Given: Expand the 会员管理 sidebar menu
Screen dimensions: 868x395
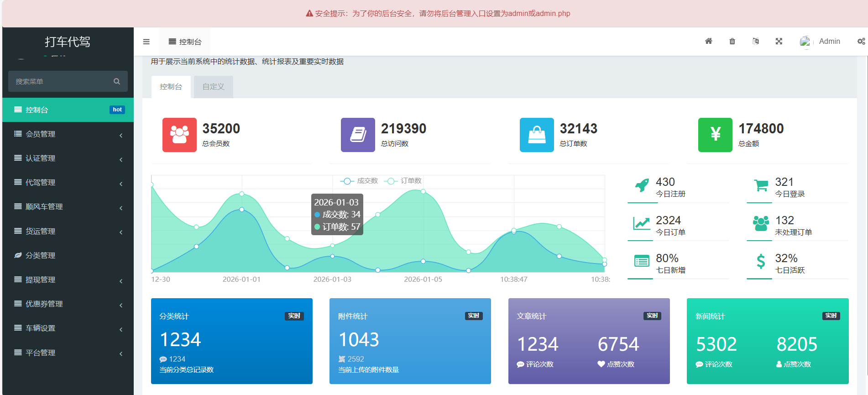Looking at the screenshot, I should click(x=68, y=134).
